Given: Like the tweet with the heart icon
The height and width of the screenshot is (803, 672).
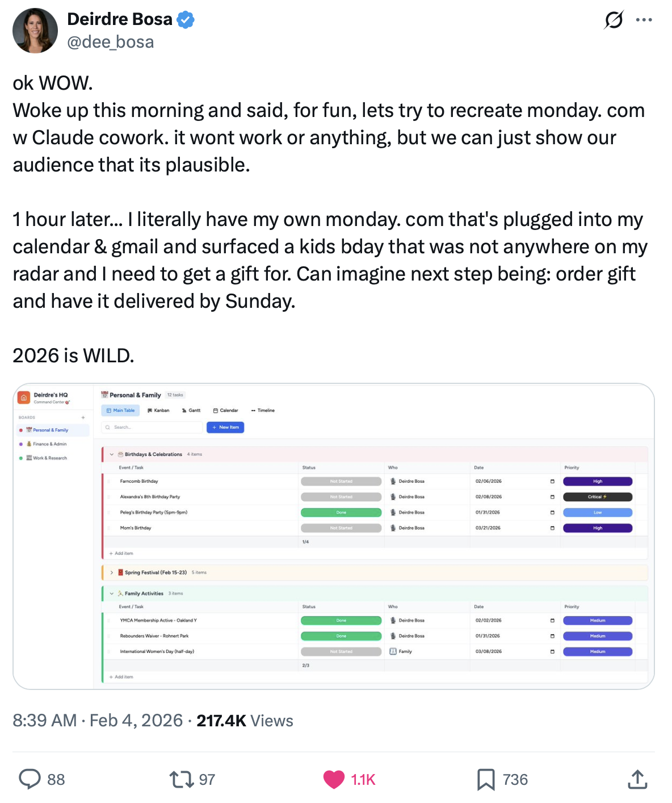Looking at the screenshot, I should tap(334, 779).
